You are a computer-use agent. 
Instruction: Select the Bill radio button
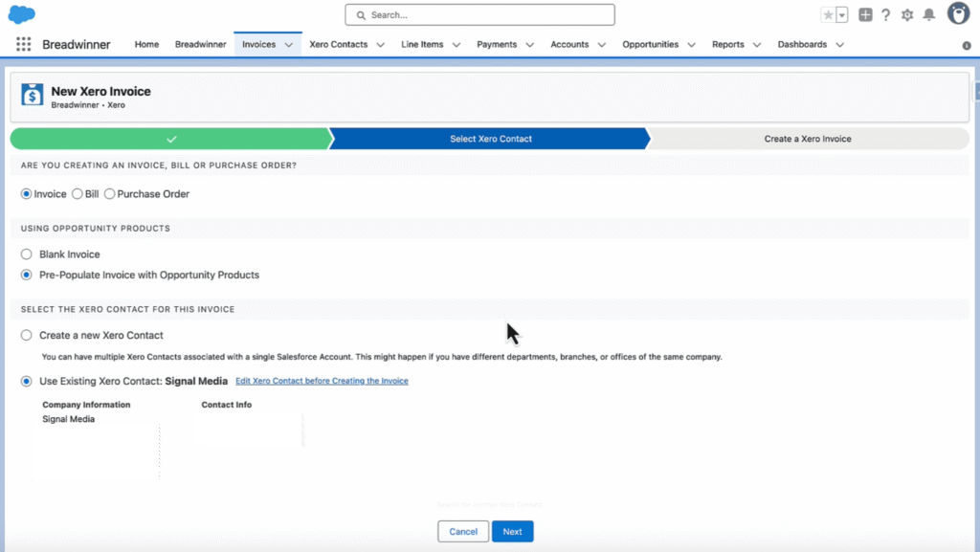point(78,194)
